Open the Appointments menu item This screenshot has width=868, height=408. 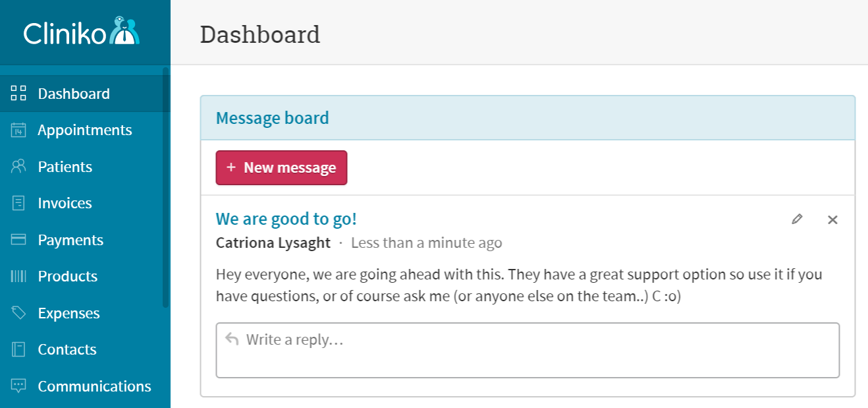[x=85, y=131]
